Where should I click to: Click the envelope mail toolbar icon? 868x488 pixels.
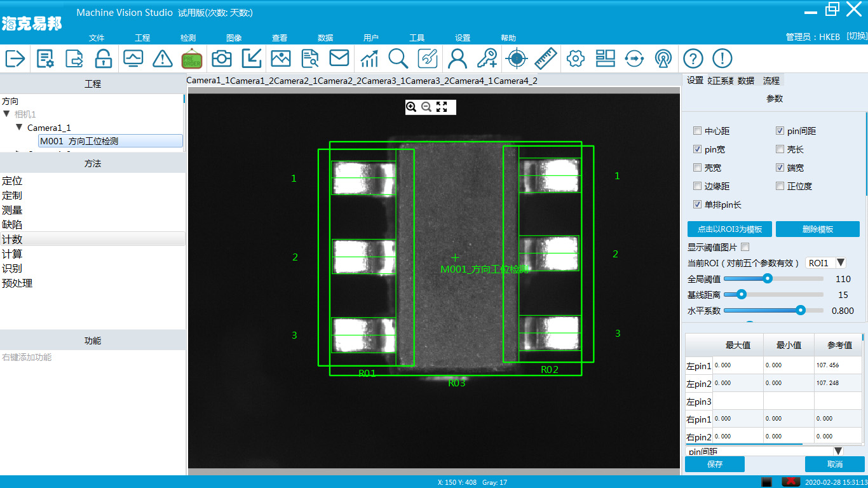[x=339, y=58]
